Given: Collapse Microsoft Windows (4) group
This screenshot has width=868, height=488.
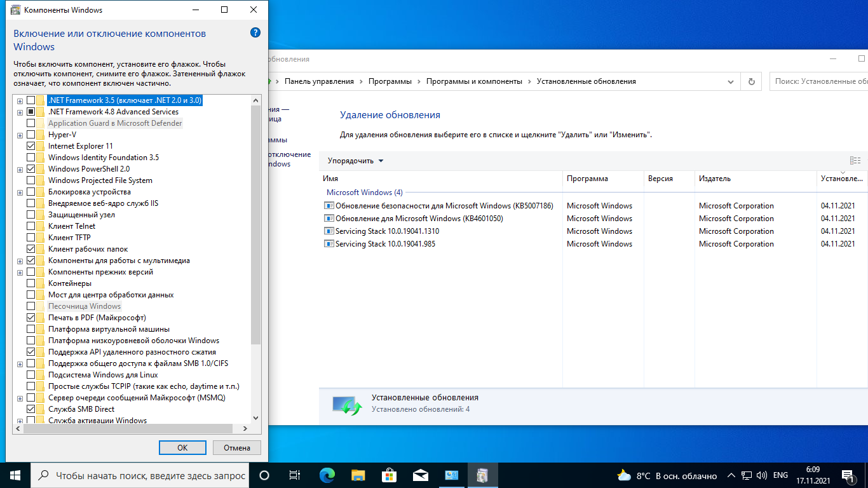Looking at the screenshot, I should pyautogui.click(x=365, y=193).
